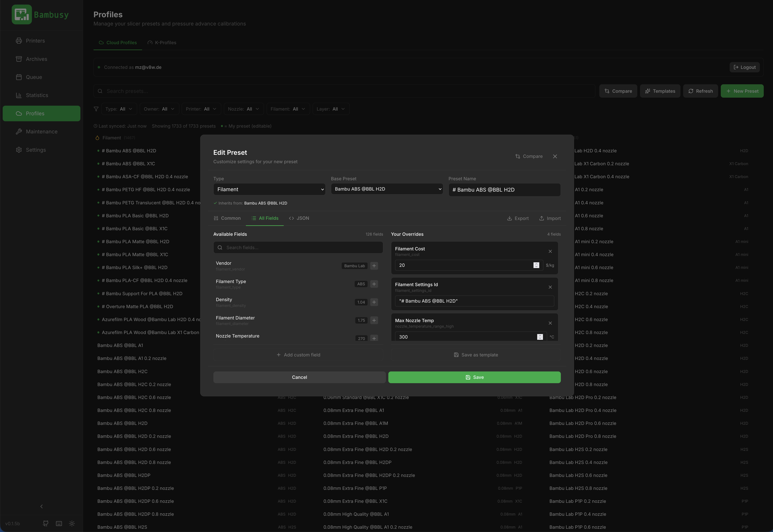Image resolution: width=773 pixels, height=532 pixels.
Task: Click the Bambusy logo icon
Action: click(22, 14)
